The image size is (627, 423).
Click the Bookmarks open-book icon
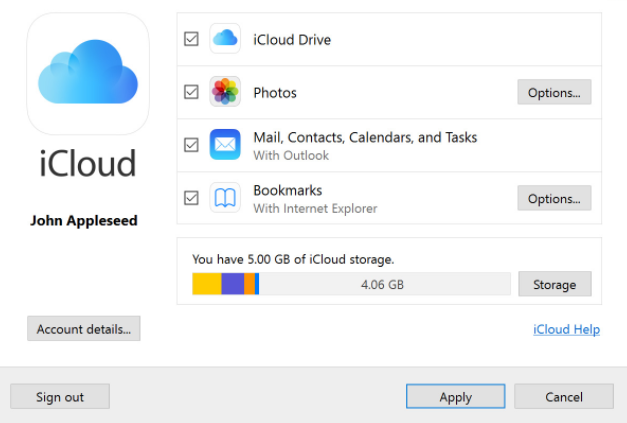[x=225, y=198]
